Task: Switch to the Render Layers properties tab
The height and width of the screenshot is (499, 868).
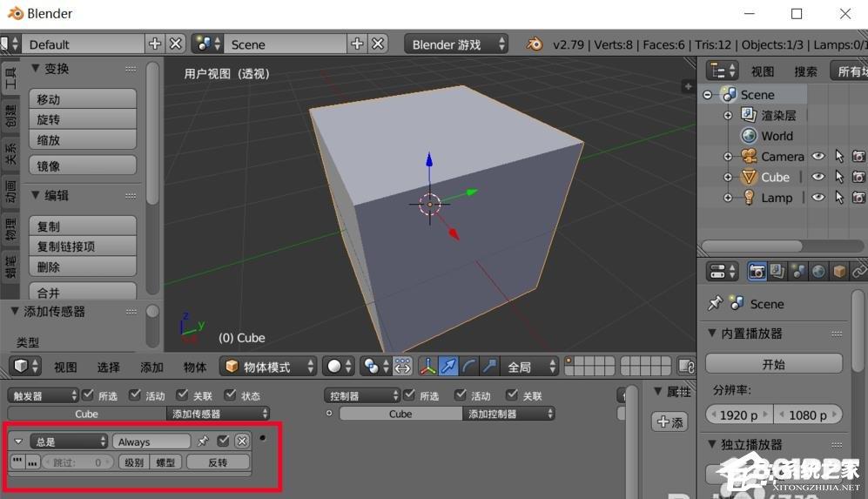Action: pyautogui.click(x=777, y=272)
